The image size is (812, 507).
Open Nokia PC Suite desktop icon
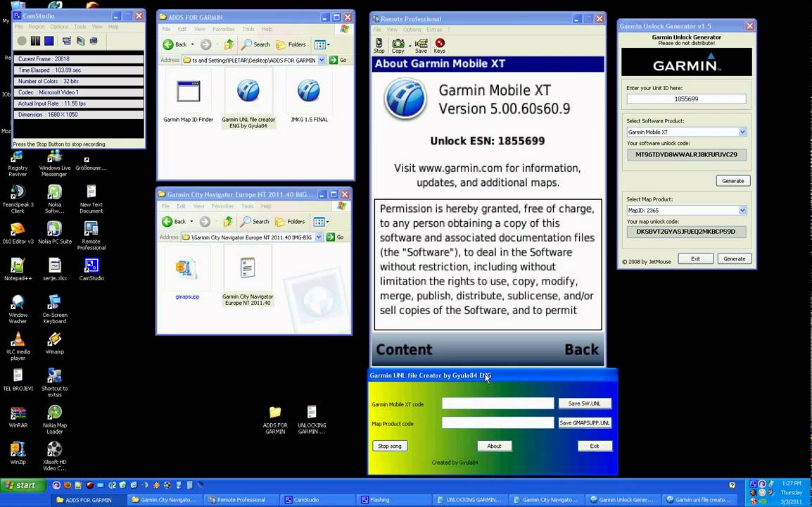[54, 232]
